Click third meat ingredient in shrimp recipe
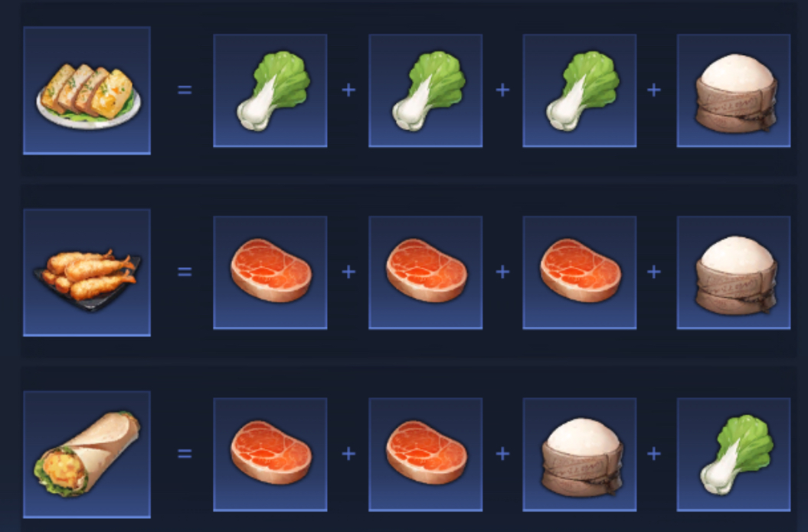Viewport: 808px width, 532px height. point(580,273)
